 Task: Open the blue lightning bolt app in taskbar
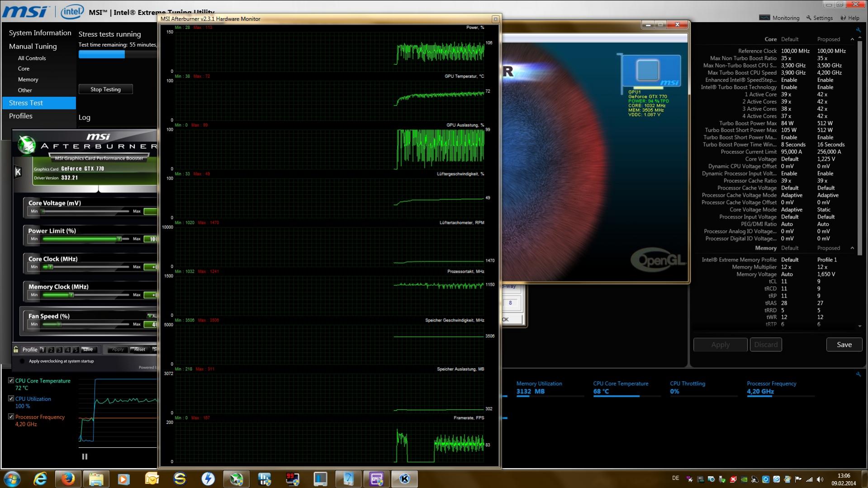[x=208, y=479]
